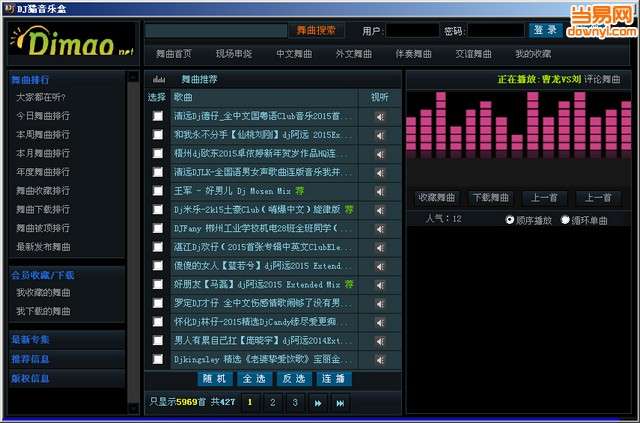Click in the song search input field
The image size is (640, 423).
[216, 31]
